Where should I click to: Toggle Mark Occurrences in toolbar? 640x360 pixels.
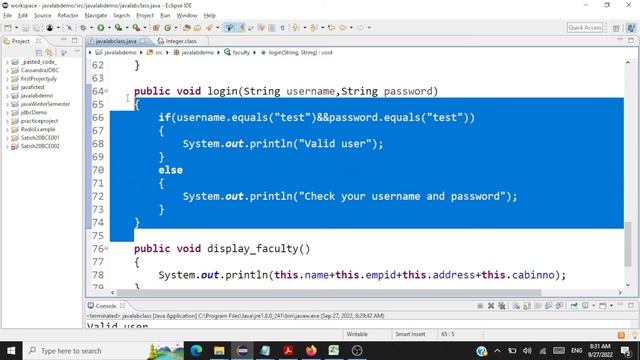pyautogui.click(x=241, y=28)
